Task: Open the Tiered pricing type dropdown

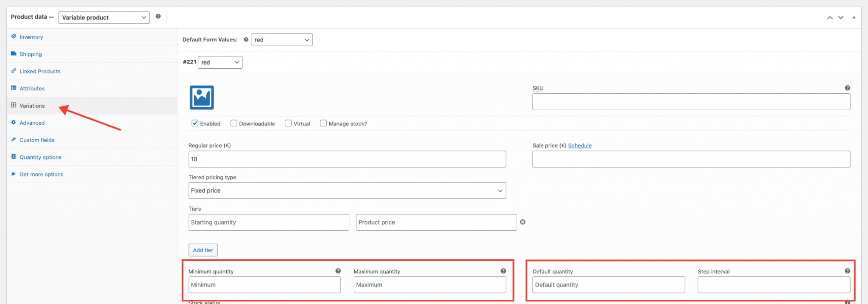Action: pyautogui.click(x=347, y=191)
